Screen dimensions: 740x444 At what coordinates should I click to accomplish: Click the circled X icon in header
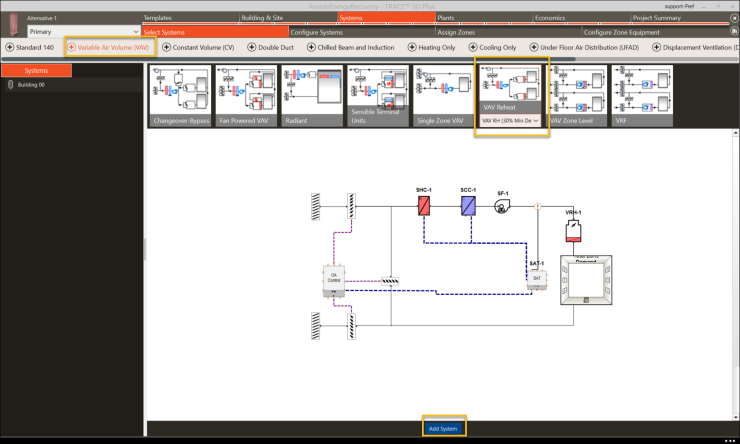point(734,18)
